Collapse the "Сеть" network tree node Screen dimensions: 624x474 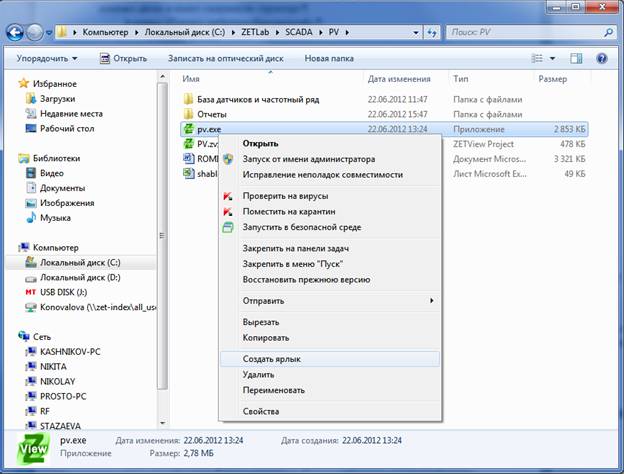[x=11, y=337]
